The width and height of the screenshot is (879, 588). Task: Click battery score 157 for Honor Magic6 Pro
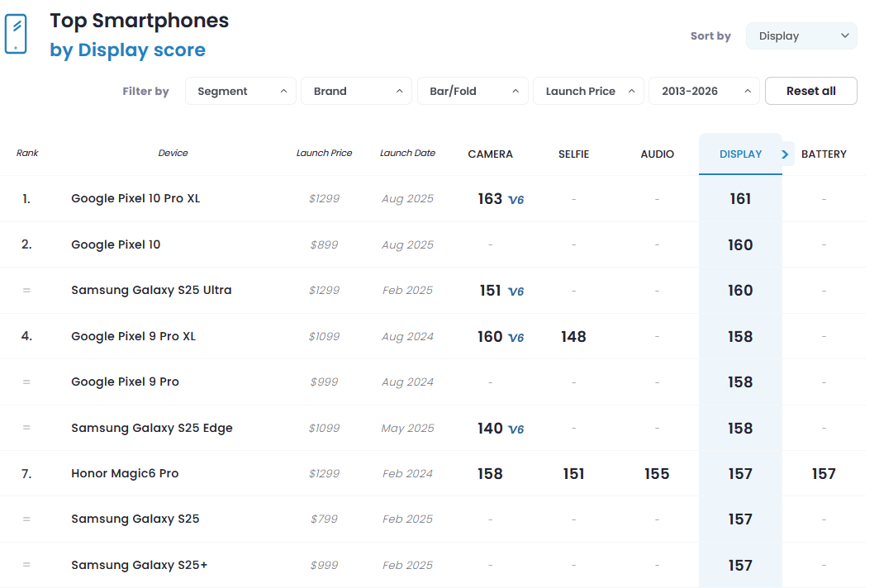[x=824, y=474]
